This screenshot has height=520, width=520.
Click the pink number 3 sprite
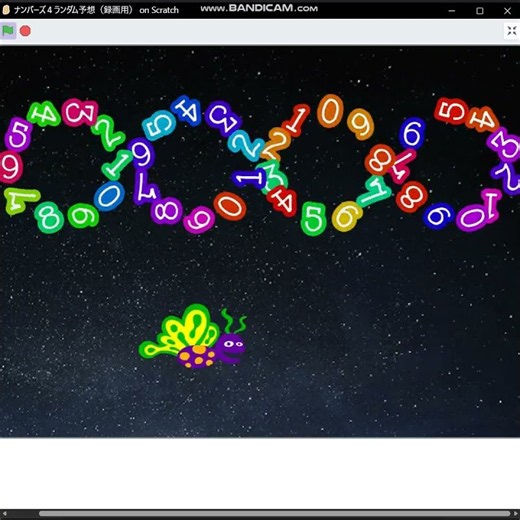point(80,113)
